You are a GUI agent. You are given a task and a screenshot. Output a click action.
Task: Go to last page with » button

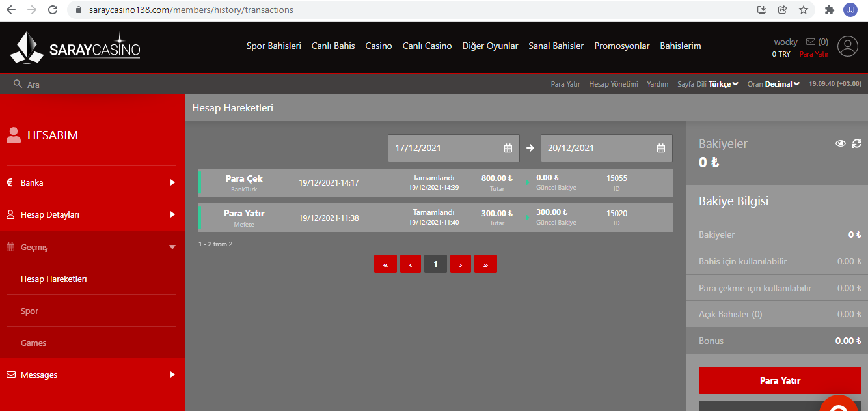coord(485,264)
